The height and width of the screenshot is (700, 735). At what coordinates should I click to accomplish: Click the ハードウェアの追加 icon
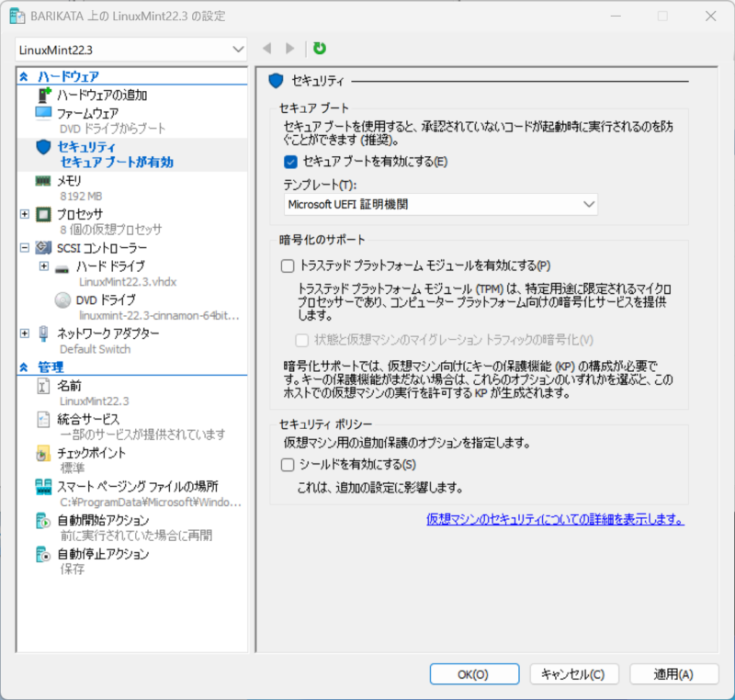tap(44, 95)
